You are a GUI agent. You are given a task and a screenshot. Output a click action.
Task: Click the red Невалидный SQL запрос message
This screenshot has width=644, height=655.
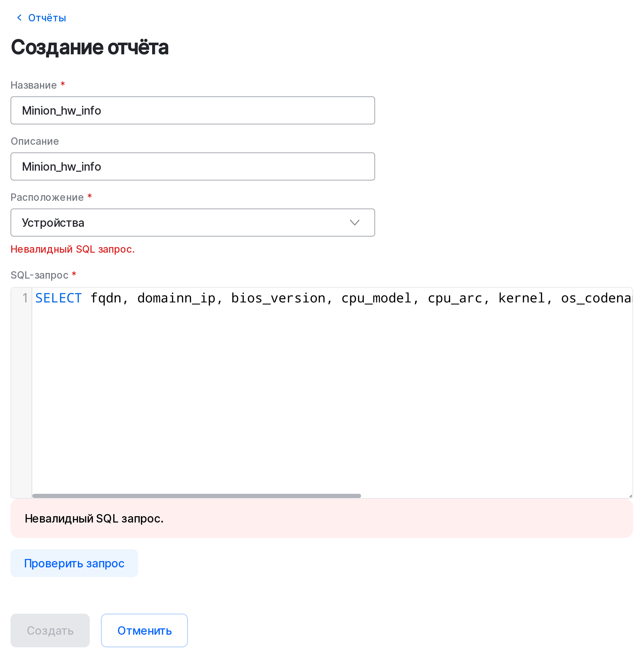point(73,249)
